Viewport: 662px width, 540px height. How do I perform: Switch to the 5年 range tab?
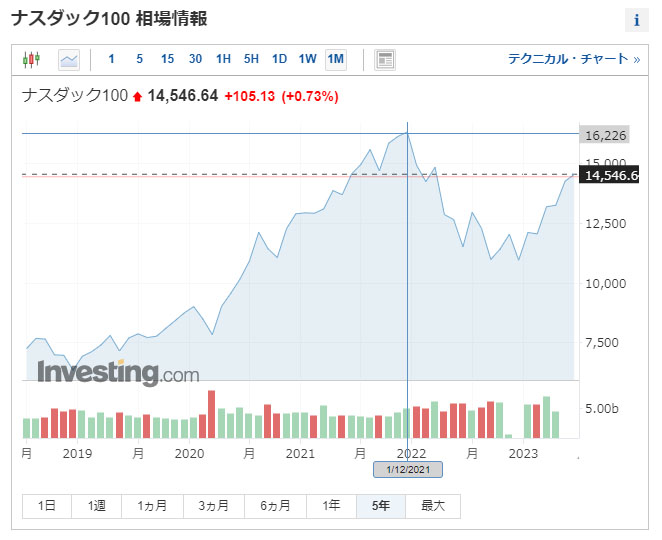tap(381, 506)
